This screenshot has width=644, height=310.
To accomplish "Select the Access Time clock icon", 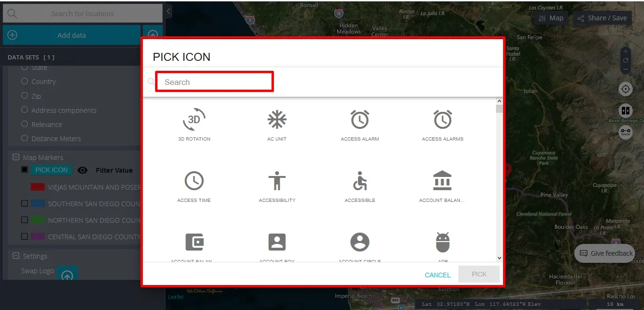I will point(194,181).
